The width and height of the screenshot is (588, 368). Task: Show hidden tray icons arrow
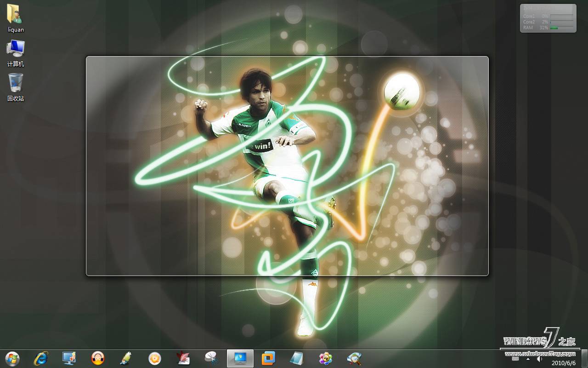[528, 359]
